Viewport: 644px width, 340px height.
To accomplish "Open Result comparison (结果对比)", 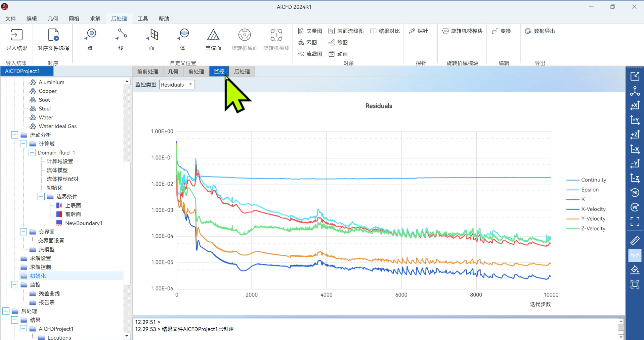I will (x=385, y=31).
